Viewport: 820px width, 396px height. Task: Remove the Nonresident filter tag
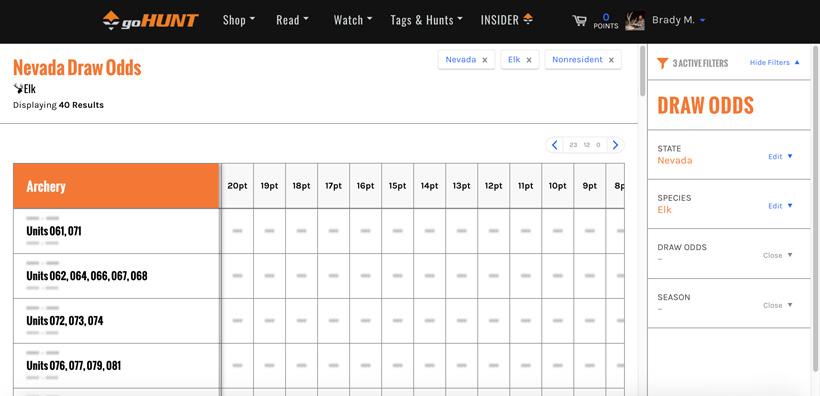611,60
